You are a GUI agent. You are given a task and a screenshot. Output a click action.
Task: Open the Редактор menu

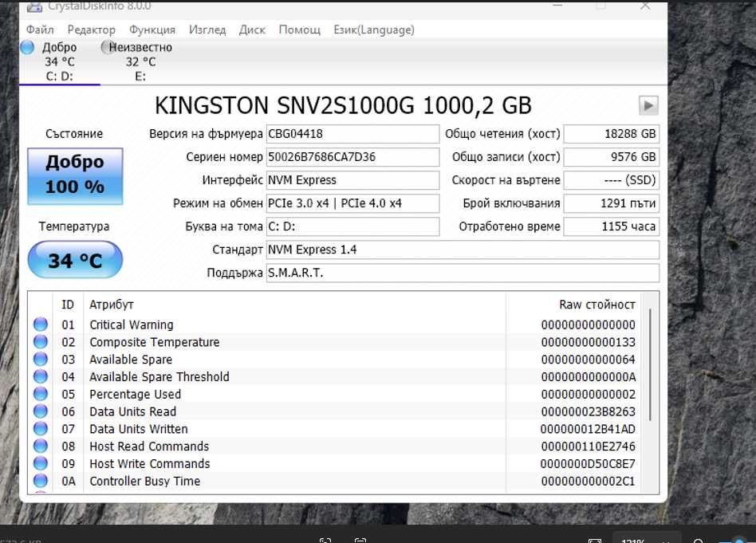[x=91, y=30]
